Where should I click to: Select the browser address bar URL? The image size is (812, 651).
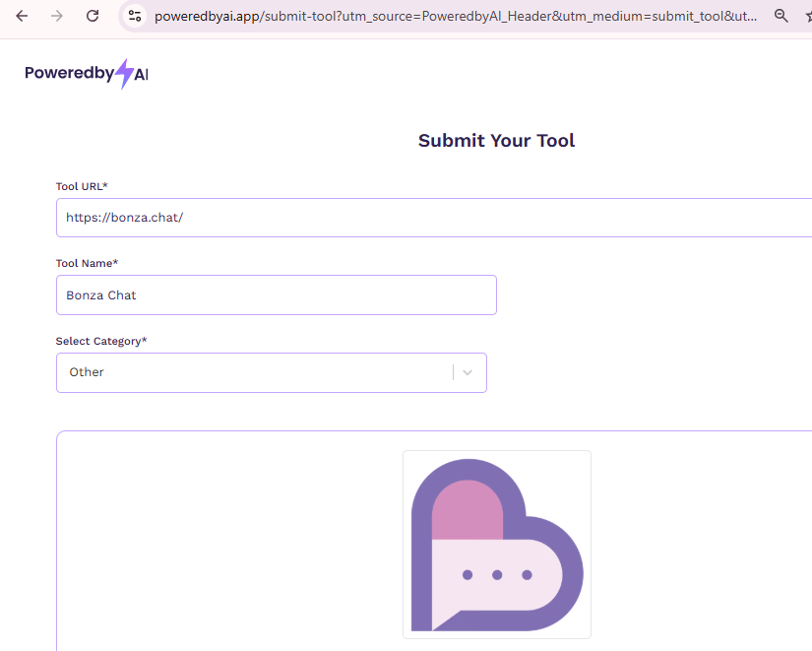(453, 16)
